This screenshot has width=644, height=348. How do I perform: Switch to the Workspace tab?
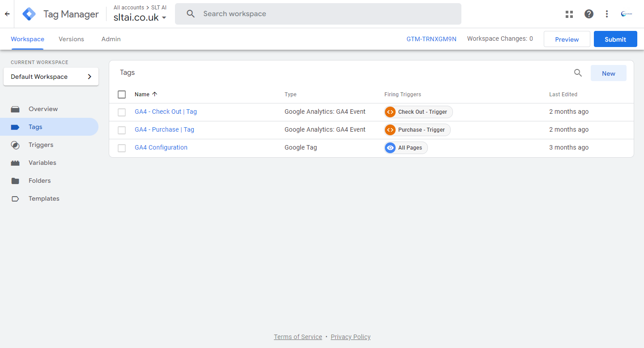pos(27,39)
